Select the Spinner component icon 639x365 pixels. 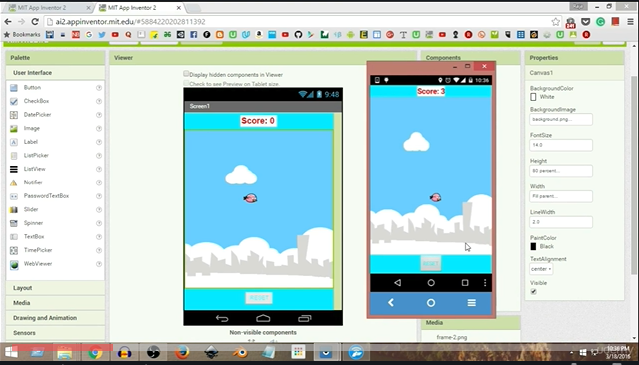[14, 223]
